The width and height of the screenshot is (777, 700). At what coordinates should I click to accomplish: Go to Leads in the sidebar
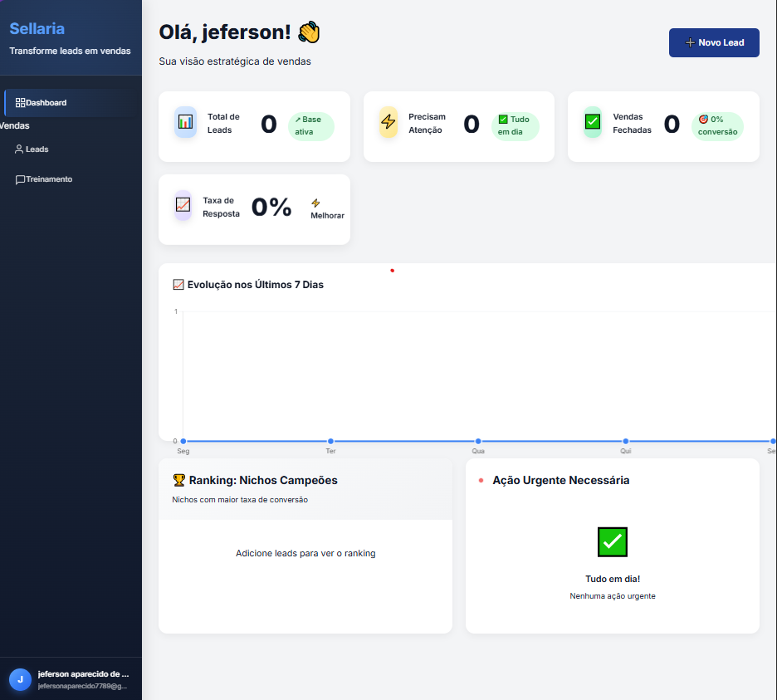point(37,149)
